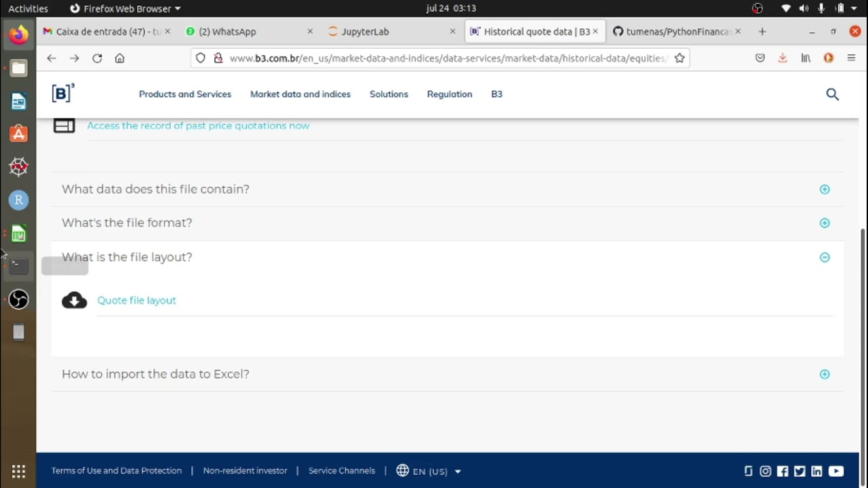Go forward to the next page
This screenshot has height=488, width=868.
point(75,58)
